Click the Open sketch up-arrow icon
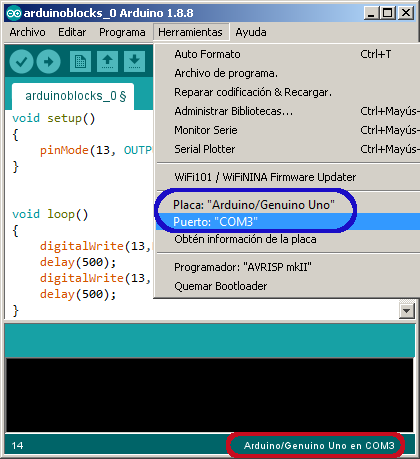This screenshot has height=459, width=420. pyautogui.click(x=107, y=61)
